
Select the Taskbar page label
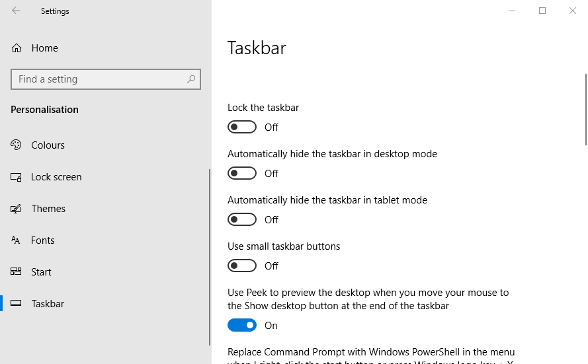pyautogui.click(x=48, y=304)
